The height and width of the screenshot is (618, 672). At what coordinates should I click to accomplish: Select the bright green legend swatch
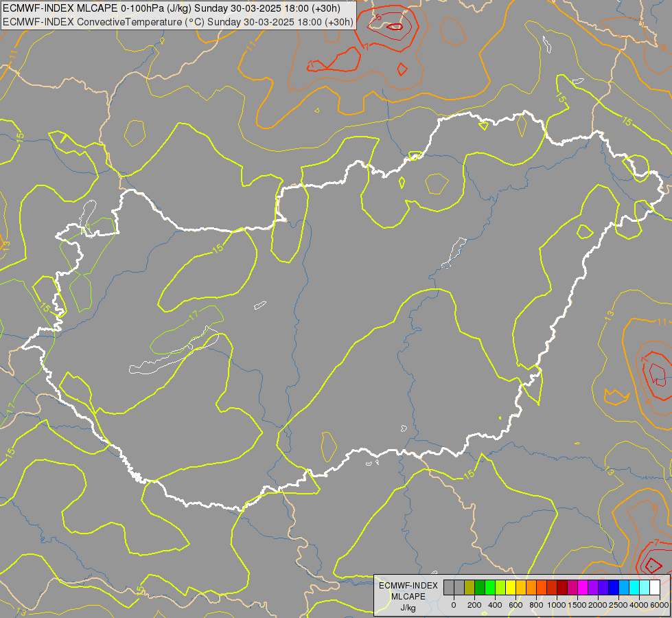click(490, 587)
